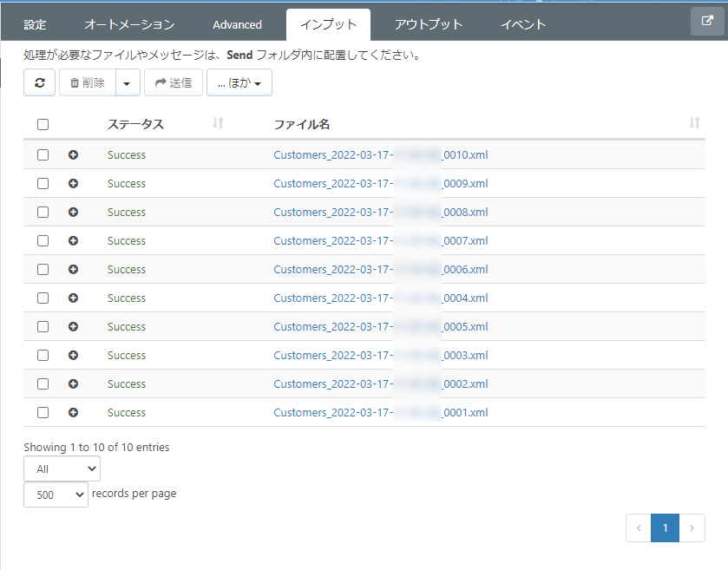Check the box for 0010.xml row
The image size is (728, 570).
[x=43, y=155]
